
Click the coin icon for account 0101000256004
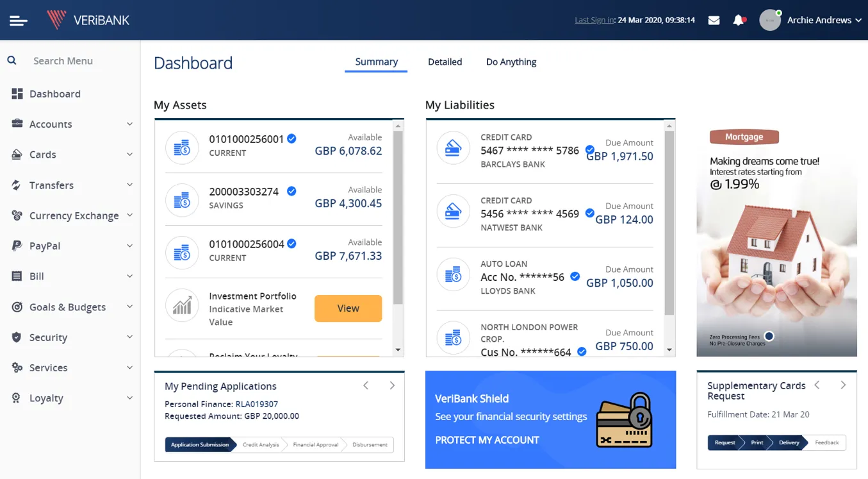(182, 253)
